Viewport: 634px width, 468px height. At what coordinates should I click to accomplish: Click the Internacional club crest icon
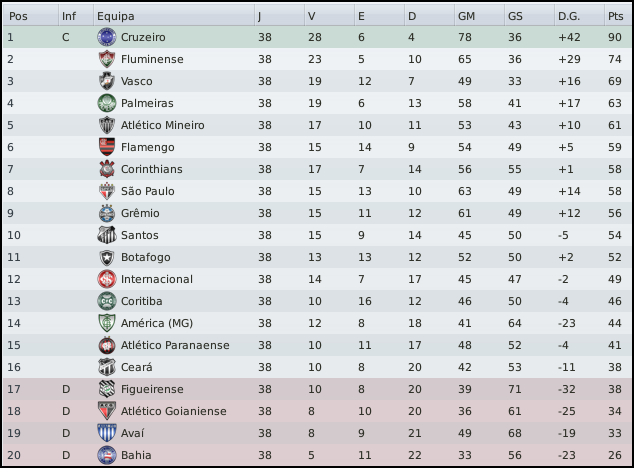coord(106,279)
